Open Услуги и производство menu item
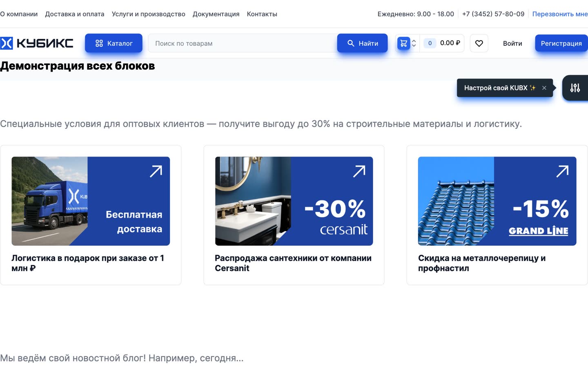588x368 pixels. click(x=149, y=14)
